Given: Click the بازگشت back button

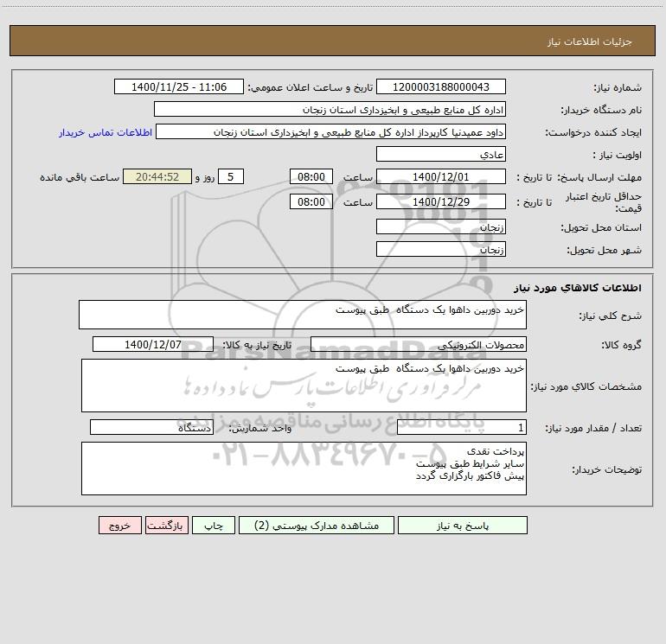Looking at the screenshot, I should 166,525.
